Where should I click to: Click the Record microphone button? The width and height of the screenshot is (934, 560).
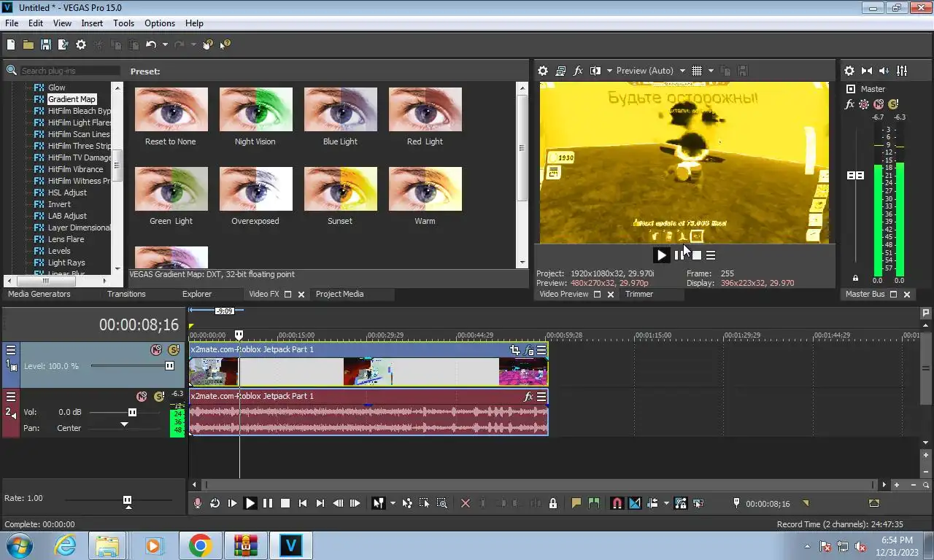click(x=197, y=503)
